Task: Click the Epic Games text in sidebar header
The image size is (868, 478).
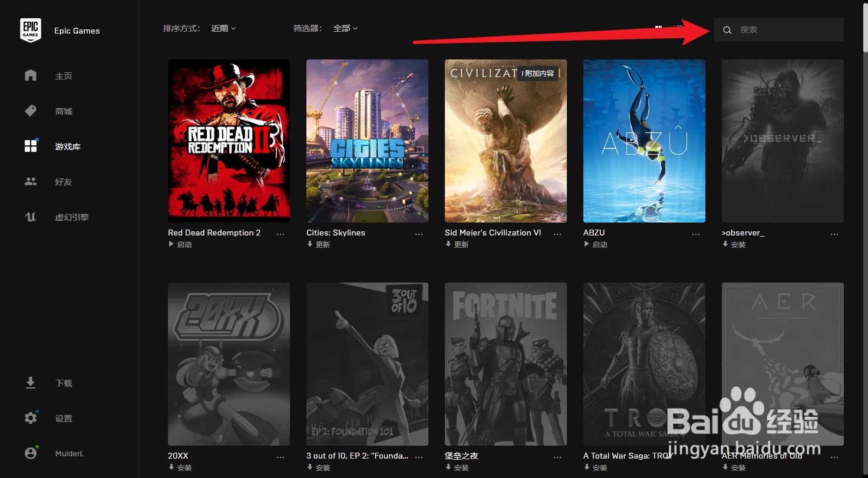Action: (77, 31)
